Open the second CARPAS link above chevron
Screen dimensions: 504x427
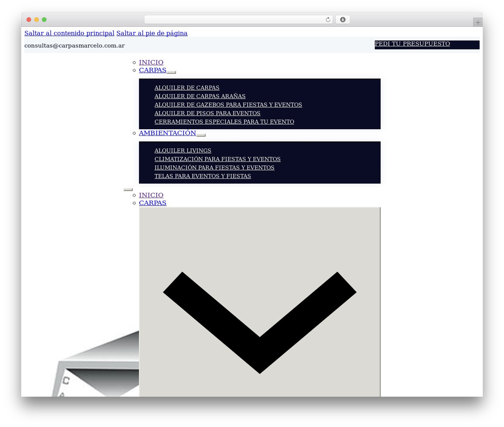point(153,203)
